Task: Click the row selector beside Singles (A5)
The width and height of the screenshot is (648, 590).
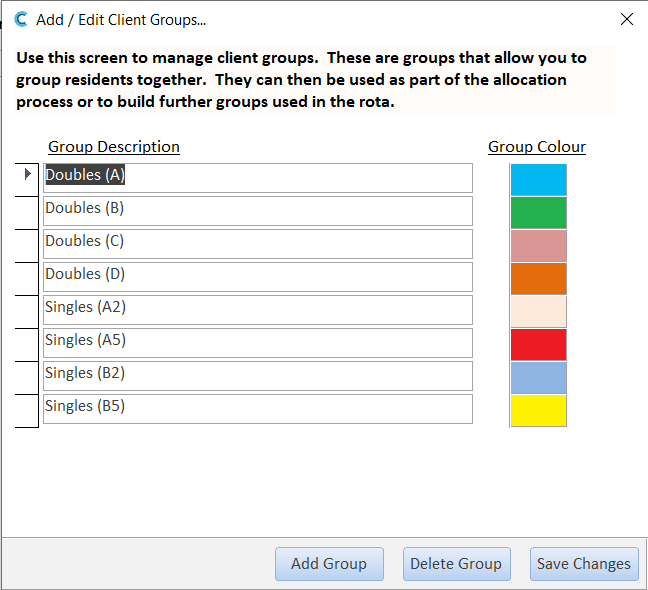Action: [x=27, y=345]
